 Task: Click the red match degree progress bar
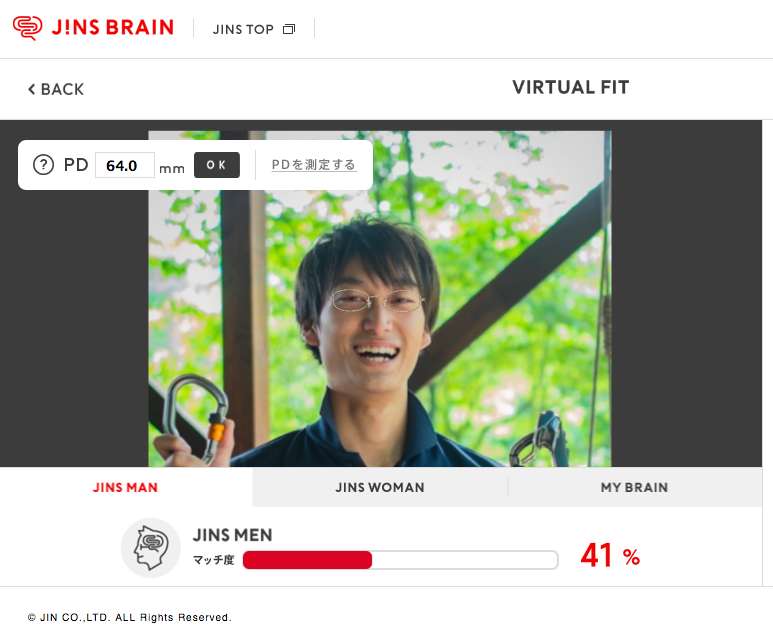point(400,560)
